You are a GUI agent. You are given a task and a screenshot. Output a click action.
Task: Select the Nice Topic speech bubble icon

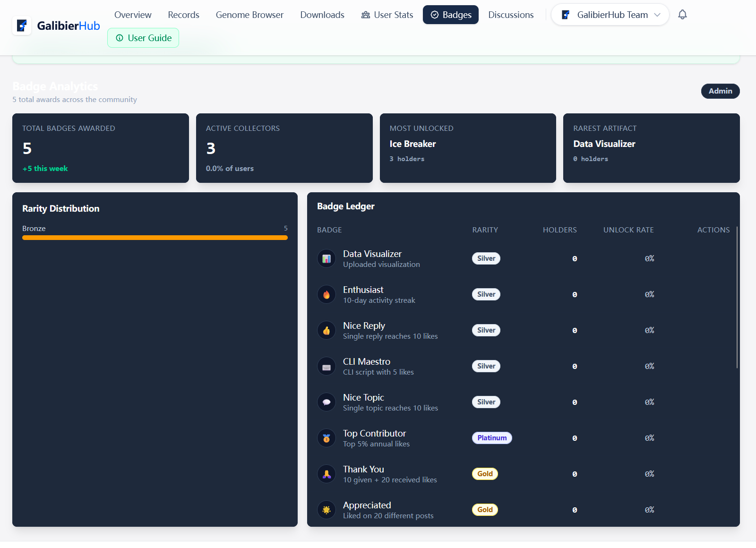click(326, 402)
